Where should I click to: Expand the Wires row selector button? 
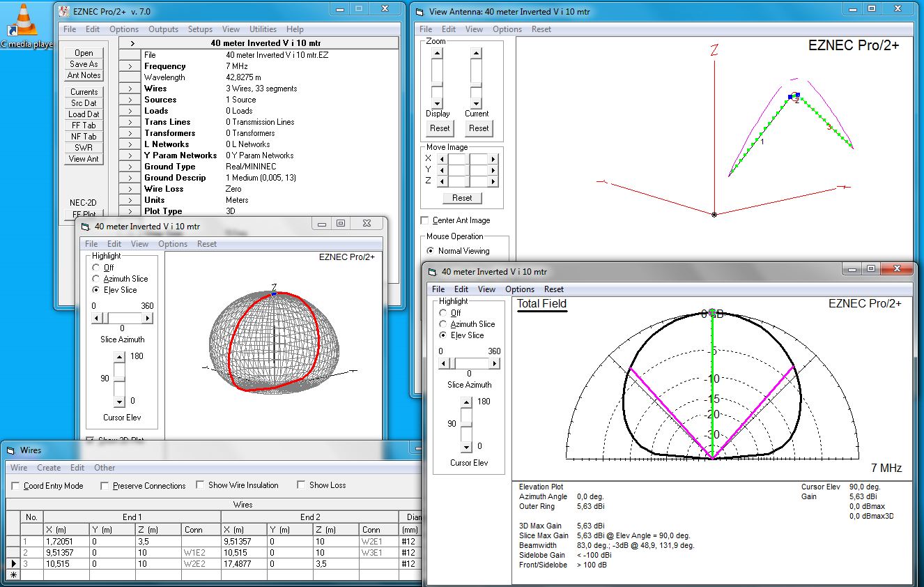(130, 89)
